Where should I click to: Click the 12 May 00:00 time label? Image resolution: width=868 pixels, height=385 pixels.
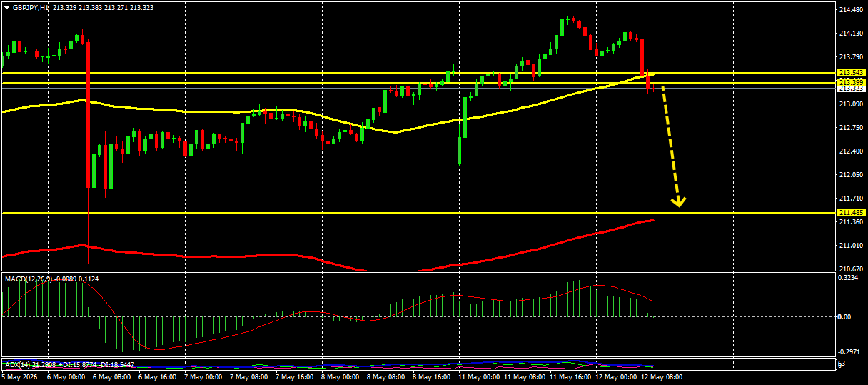click(617, 376)
